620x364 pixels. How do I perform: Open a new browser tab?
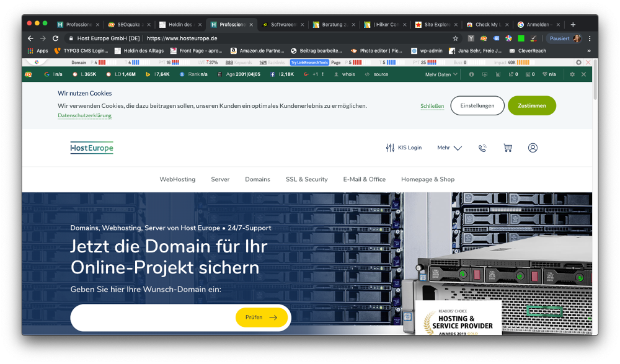573,25
